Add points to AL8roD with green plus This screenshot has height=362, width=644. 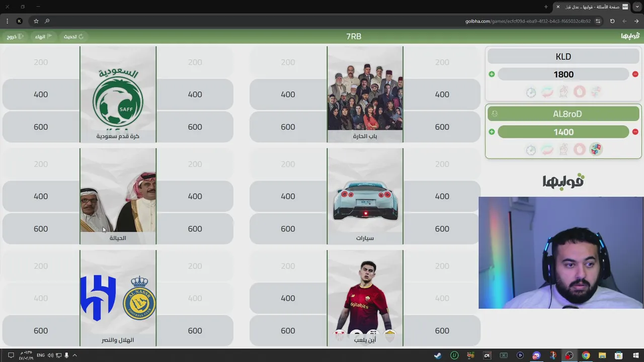[492, 132]
